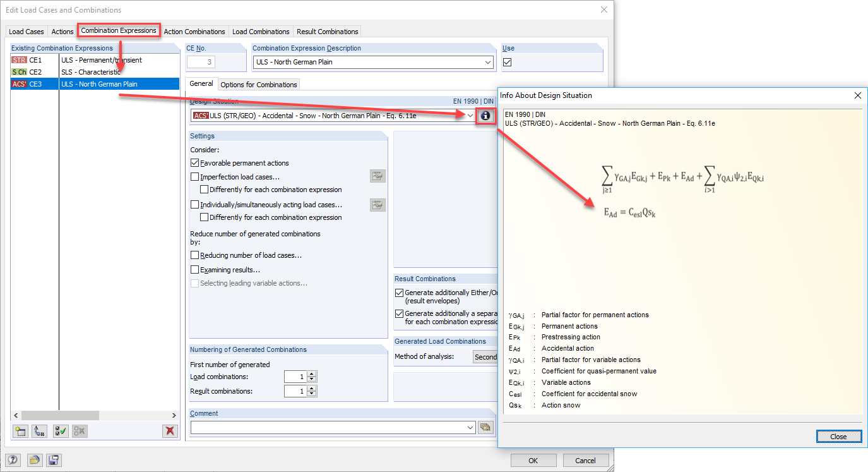Select CE1 ULS Permanent/transient row
Image resolution: width=868 pixels, height=472 pixels.
[x=95, y=60]
